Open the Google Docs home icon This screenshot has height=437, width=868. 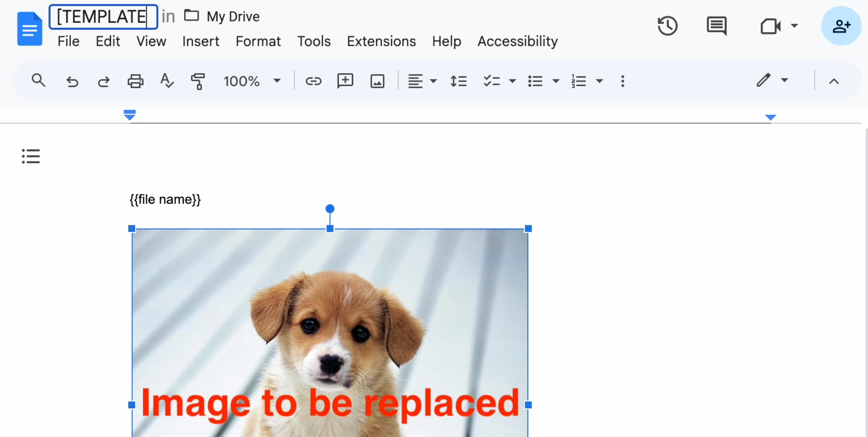(30, 29)
